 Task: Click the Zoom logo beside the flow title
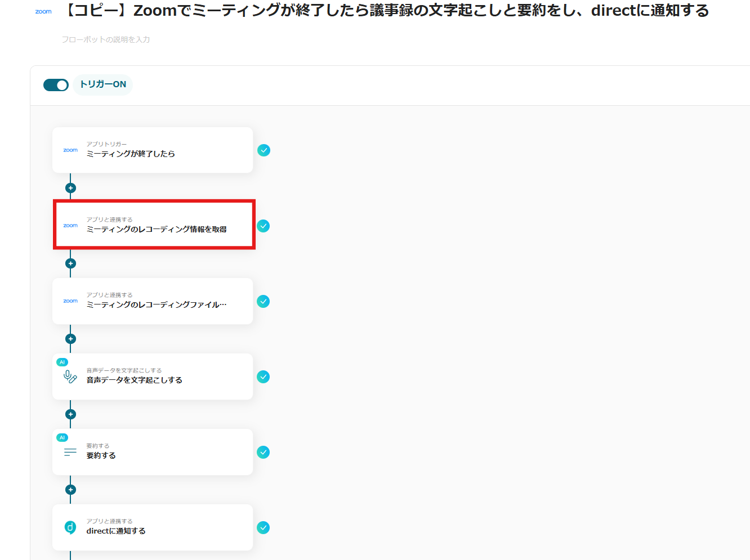43,12
